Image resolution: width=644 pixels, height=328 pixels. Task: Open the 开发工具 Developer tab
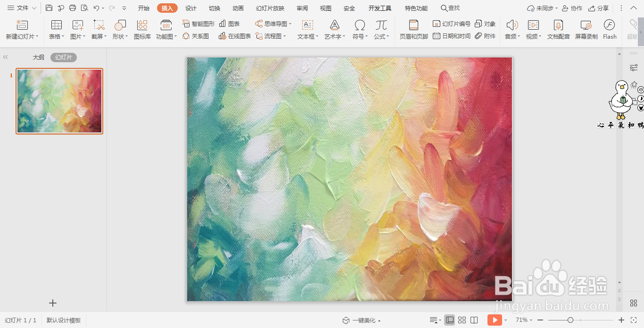click(380, 8)
